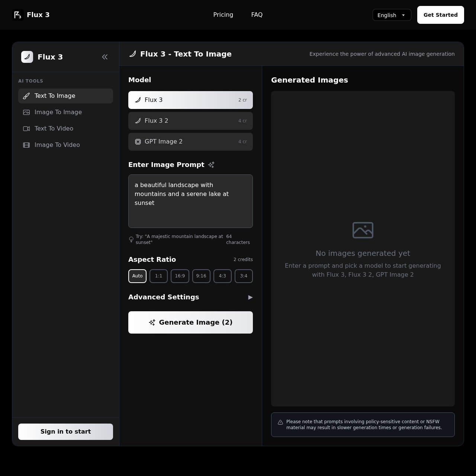This screenshot has height=476, width=476.
Task: Click the leaf icon in Text To Image header
Action: coord(132,54)
